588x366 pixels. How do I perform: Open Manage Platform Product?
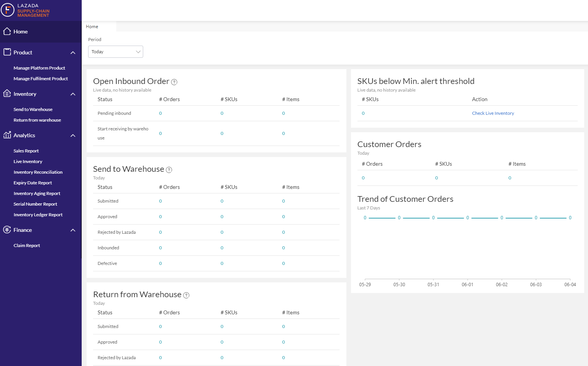click(39, 68)
